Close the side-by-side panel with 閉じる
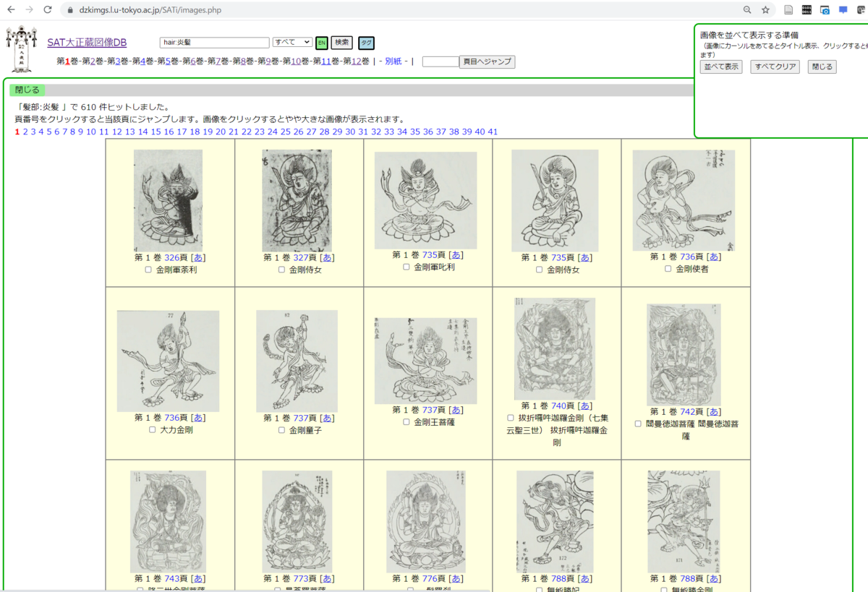This screenshot has width=868, height=592. click(x=822, y=67)
